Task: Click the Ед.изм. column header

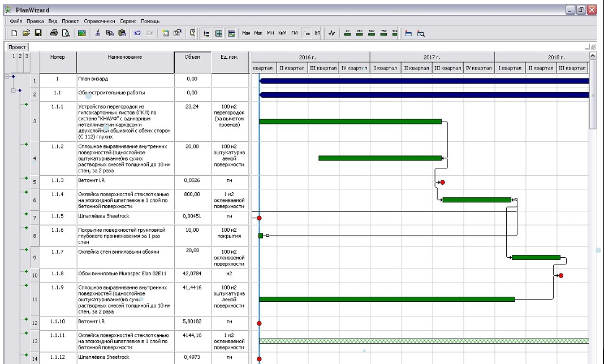Action: [x=230, y=62]
